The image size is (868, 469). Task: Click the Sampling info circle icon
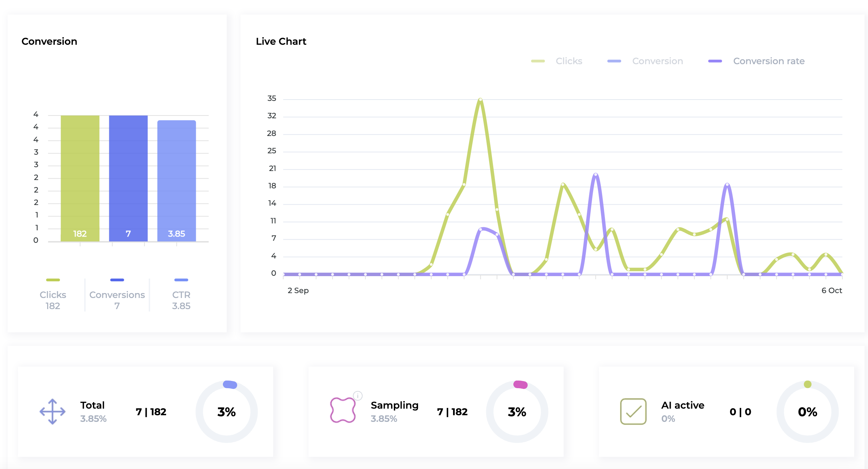click(358, 395)
